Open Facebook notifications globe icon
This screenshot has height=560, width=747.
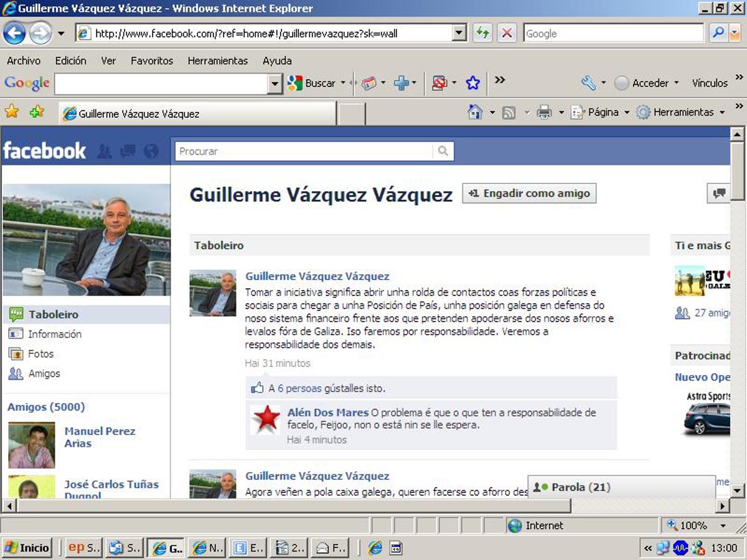click(x=151, y=151)
